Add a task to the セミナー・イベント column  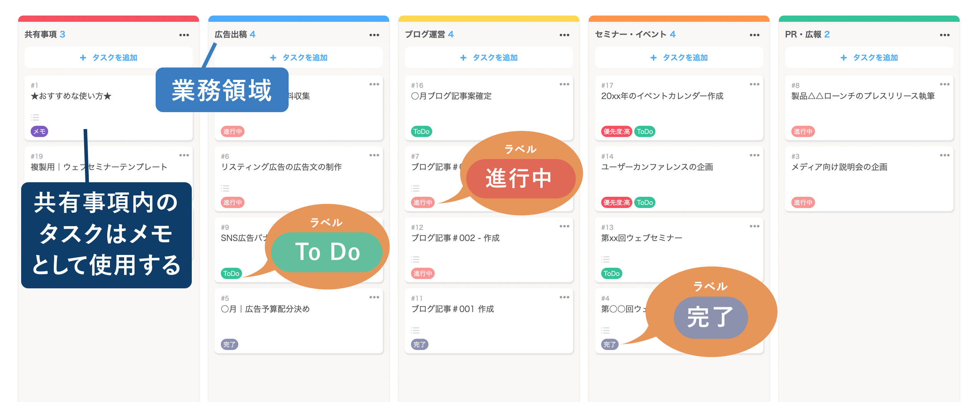[x=679, y=58]
